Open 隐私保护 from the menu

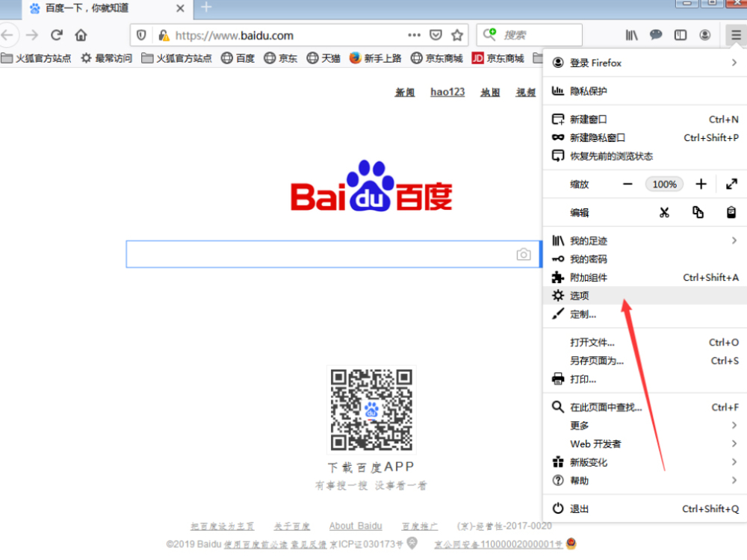[x=645, y=91]
